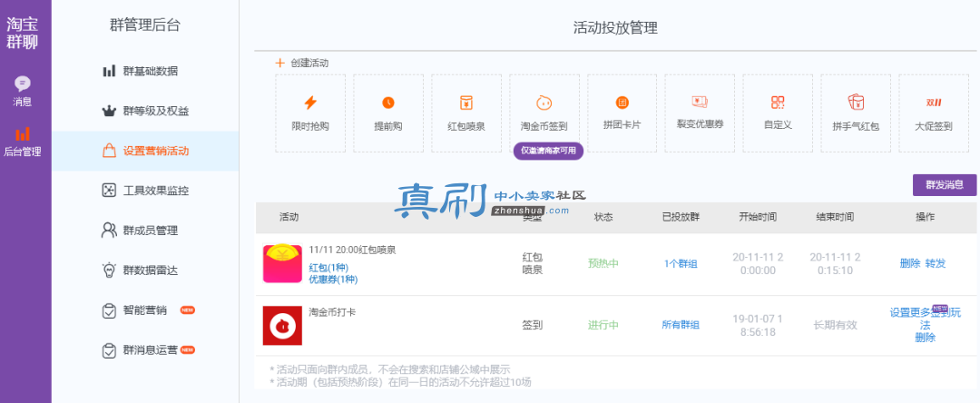Click 删除 for the 淘金币打卡 activity
This screenshot has width=980, height=403.
pyautogui.click(x=925, y=338)
